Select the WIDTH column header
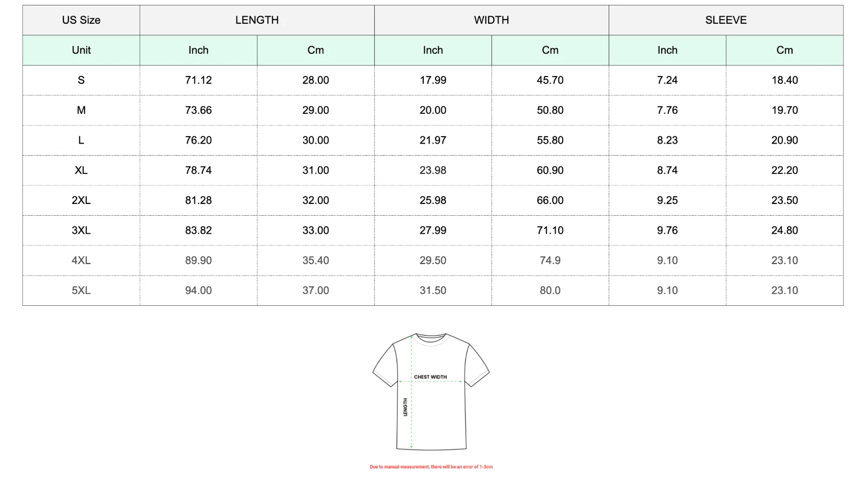 click(492, 20)
